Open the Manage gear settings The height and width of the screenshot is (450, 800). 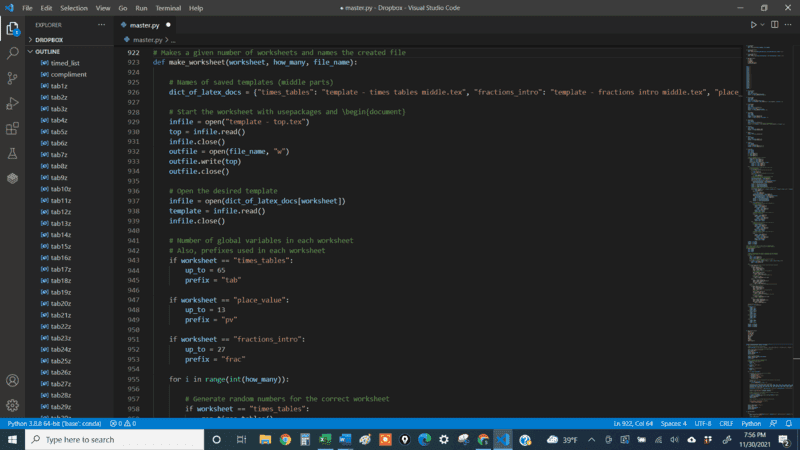tap(12, 406)
